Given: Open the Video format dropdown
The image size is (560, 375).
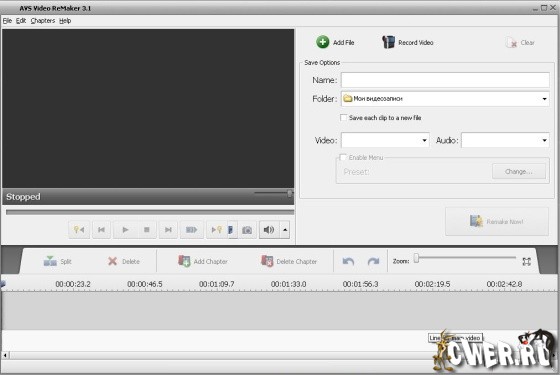Looking at the screenshot, I should pyautogui.click(x=424, y=140).
